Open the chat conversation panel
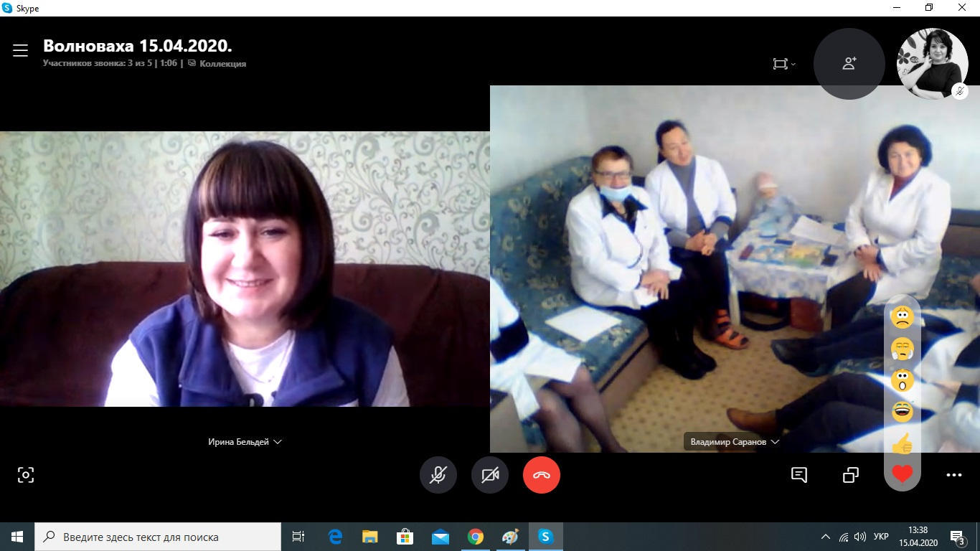Viewport: 980px width, 551px height. coord(799,475)
